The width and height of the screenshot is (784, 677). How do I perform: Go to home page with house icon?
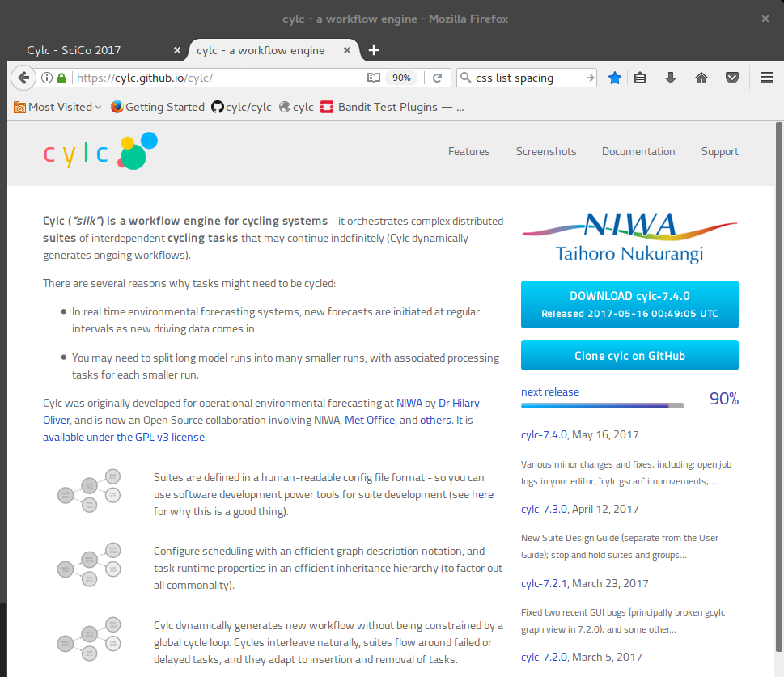pos(701,78)
